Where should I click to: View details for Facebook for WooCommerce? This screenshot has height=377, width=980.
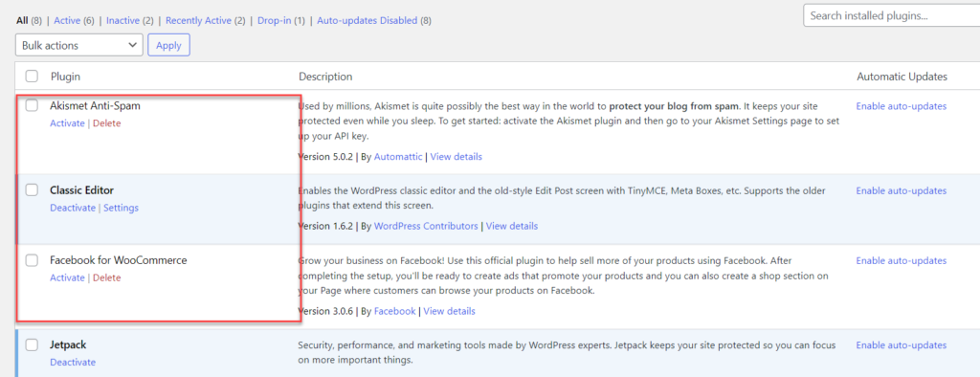click(x=450, y=311)
